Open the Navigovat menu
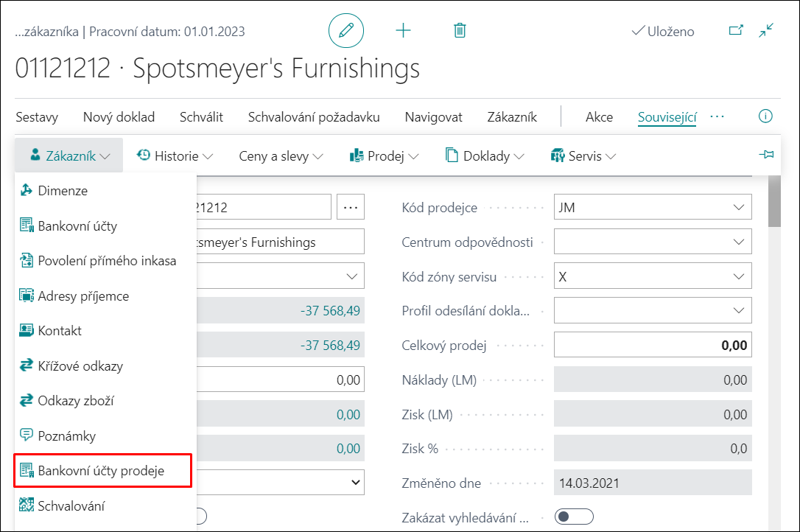The image size is (800, 532). tap(434, 117)
